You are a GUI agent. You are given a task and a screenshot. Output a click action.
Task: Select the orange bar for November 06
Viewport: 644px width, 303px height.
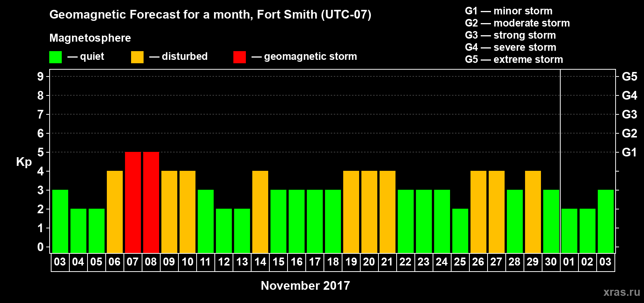pos(115,212)
